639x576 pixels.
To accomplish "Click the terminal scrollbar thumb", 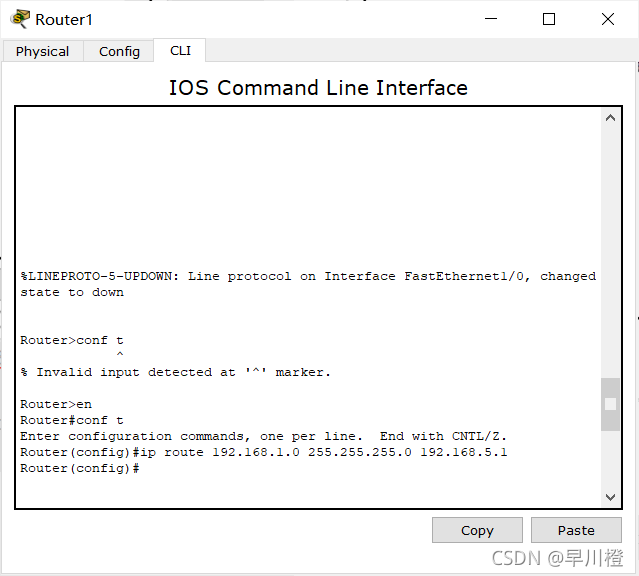I will coord(610,404).
